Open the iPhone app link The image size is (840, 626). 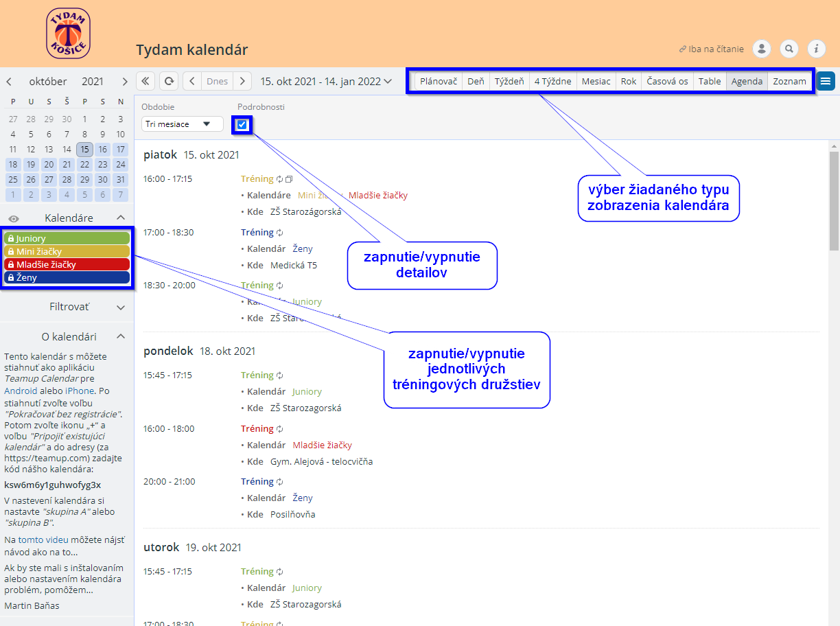[80, 391]
